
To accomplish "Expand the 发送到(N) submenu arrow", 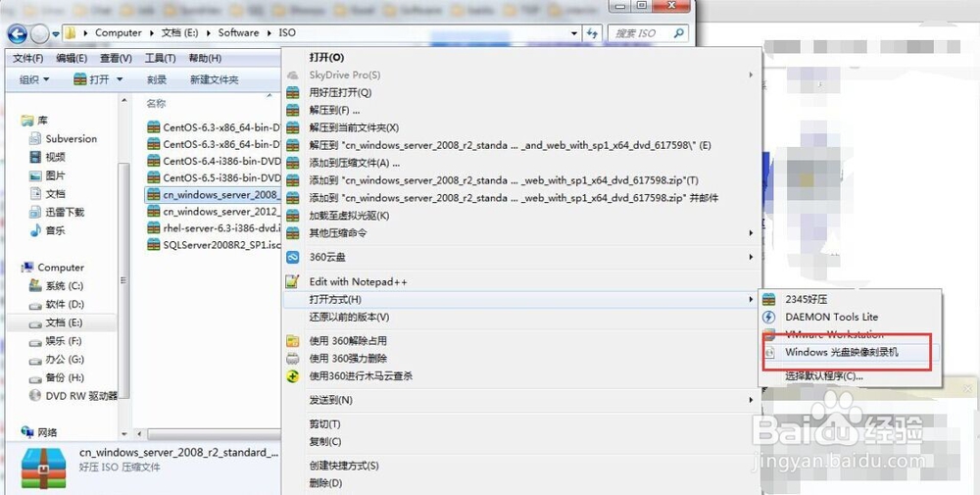I will (x=751, y=400).
